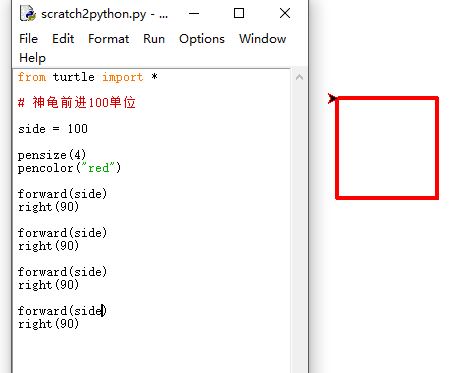
Task: Place cursor in 'side = 100' line
Action: pyautogui.click(x=53, y=129)
